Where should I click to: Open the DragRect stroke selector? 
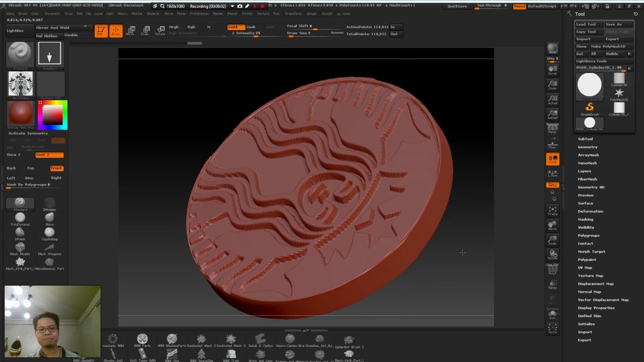pyautogui.click(x=49, y=55)
